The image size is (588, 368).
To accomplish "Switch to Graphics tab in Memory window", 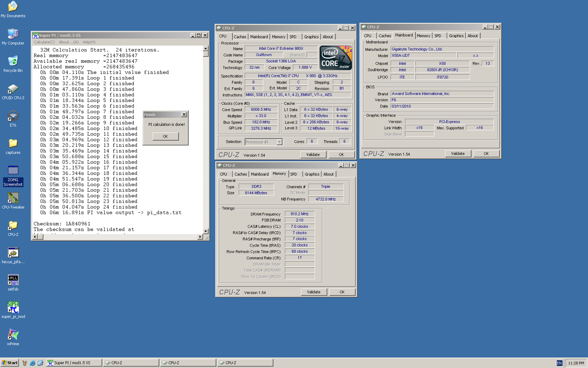I will (312, 174).
